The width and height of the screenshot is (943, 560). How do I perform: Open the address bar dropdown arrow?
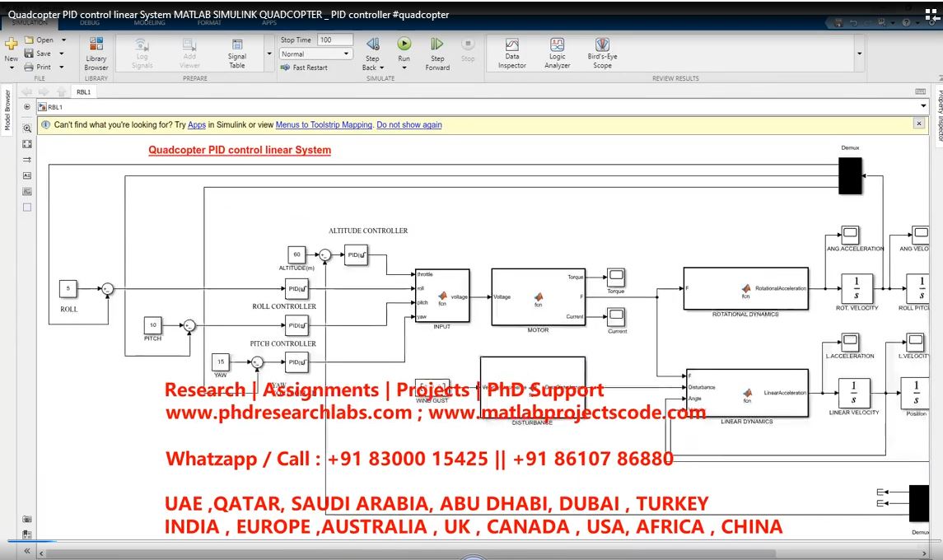click(923, 106)
